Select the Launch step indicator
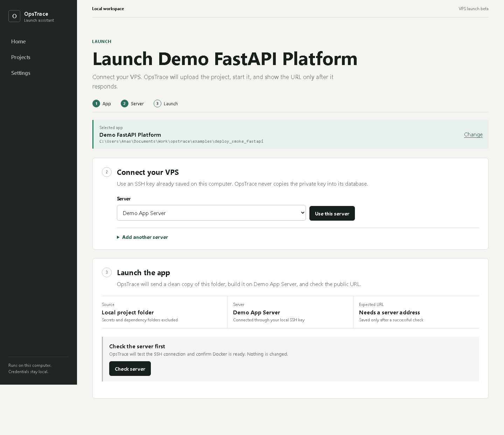 (x=166, y=104)
